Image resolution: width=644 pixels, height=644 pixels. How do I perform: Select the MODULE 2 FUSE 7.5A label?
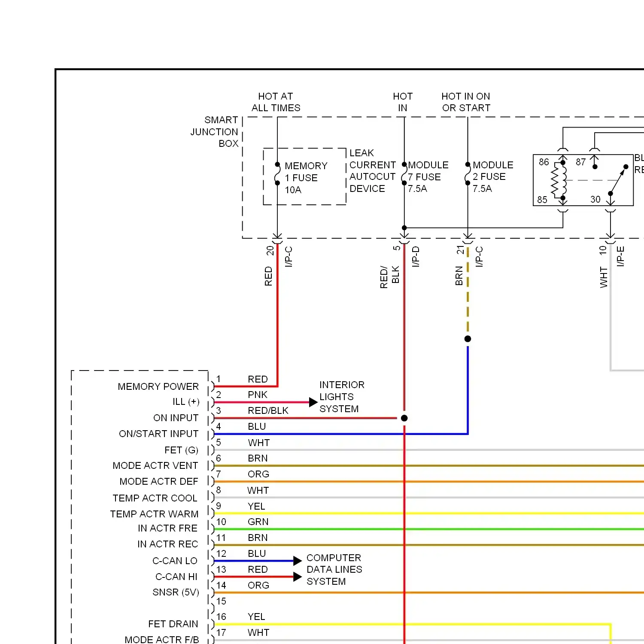493,177
